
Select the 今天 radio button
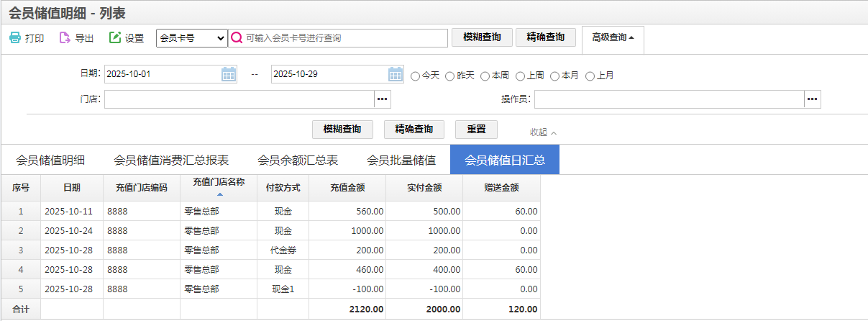coord(415,76)
